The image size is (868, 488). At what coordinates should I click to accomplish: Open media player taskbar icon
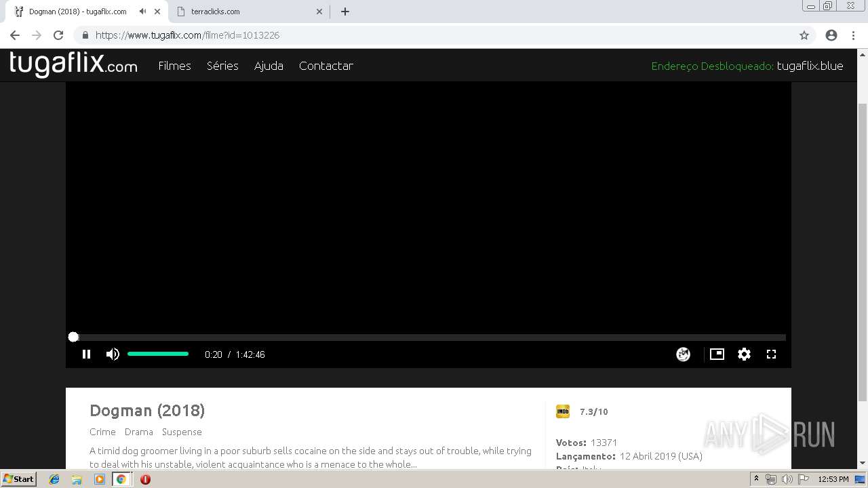(99, 479)
